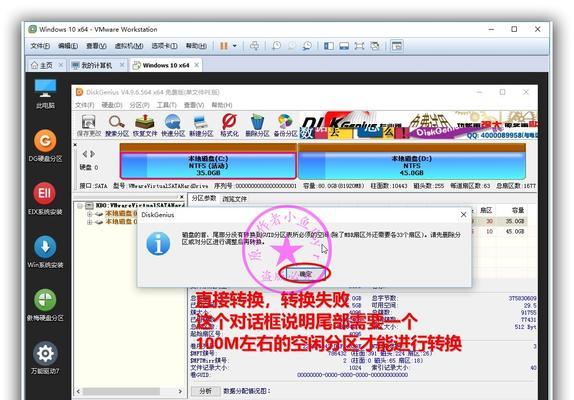The width and height of the screenshot is (574, 400).
Task: Open DiskGenius 文件(F) menu
Action: coord(84,105)
